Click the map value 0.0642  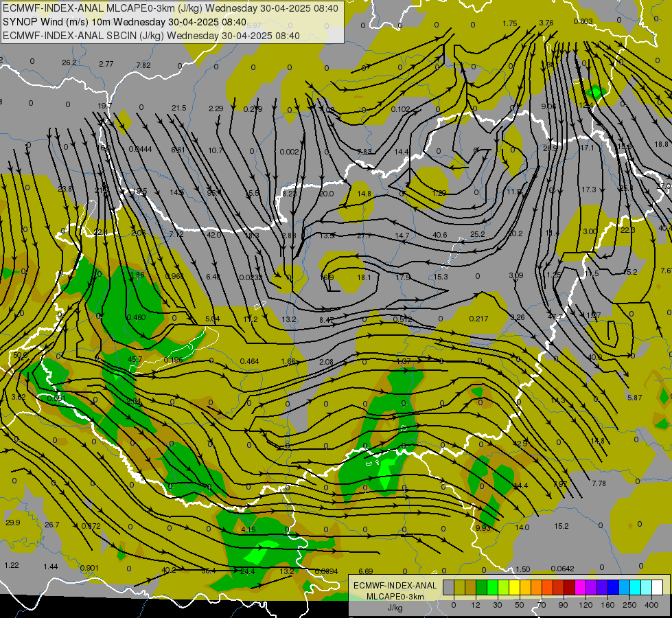click(x=562, y=569)
